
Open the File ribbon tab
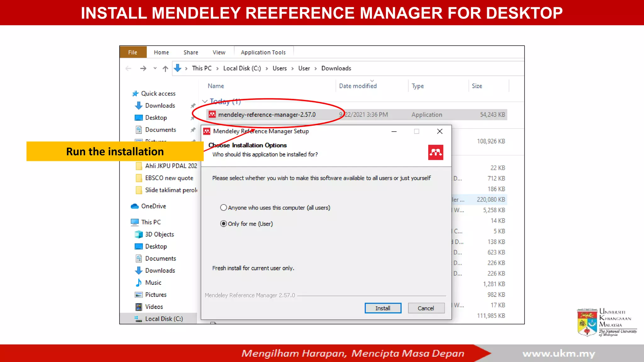click(133, 52)
